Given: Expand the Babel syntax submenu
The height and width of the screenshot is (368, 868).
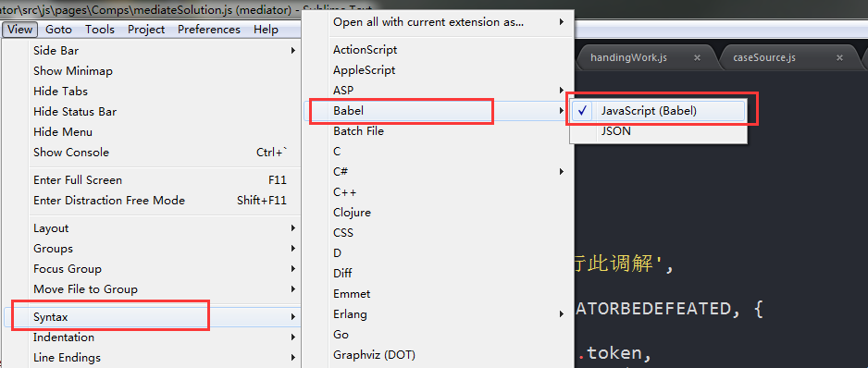Looking at the screenshot, I should tap(438, 111).
